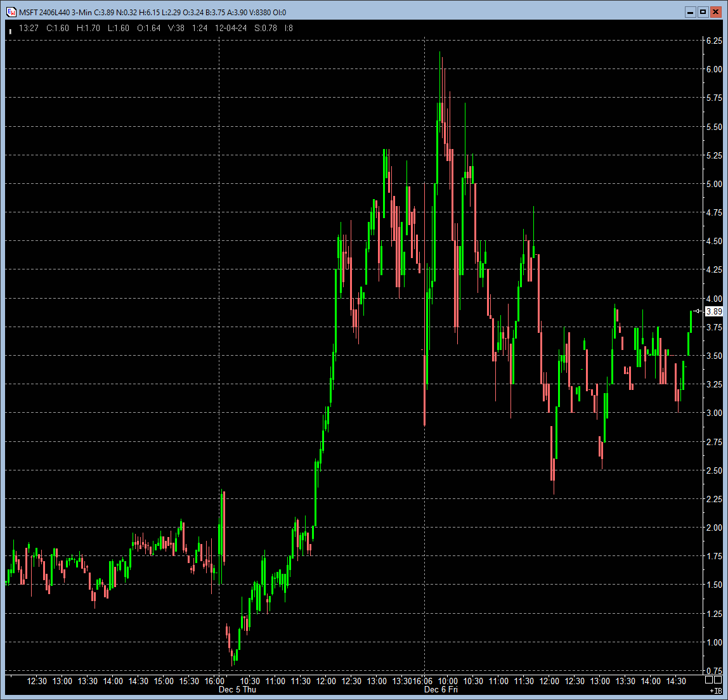Click the 3.00 price axis label
The width and height of the screenshot is (728, 700).
point(714,413)
